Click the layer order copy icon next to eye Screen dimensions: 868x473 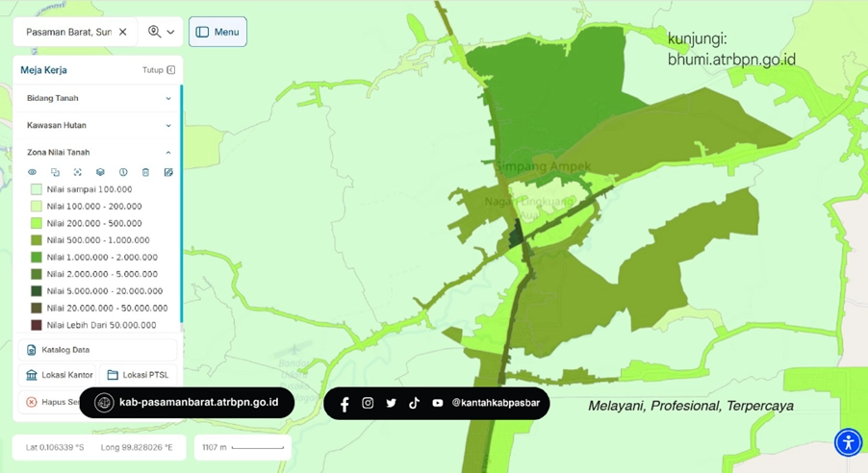(55, 172)
